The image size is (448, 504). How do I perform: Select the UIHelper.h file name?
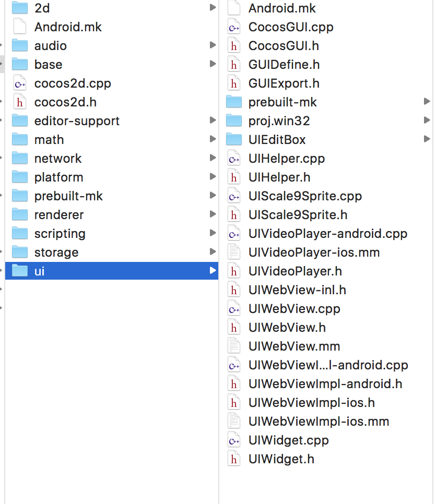279,177
